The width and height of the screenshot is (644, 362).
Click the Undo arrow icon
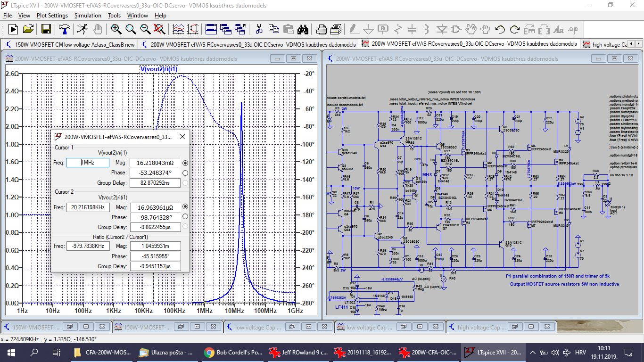point(500,29)
